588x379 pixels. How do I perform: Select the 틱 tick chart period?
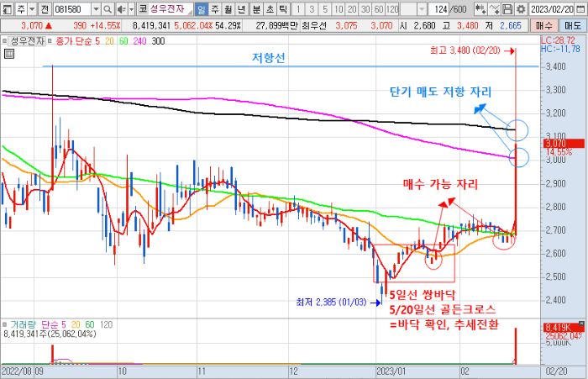(283, 9)
